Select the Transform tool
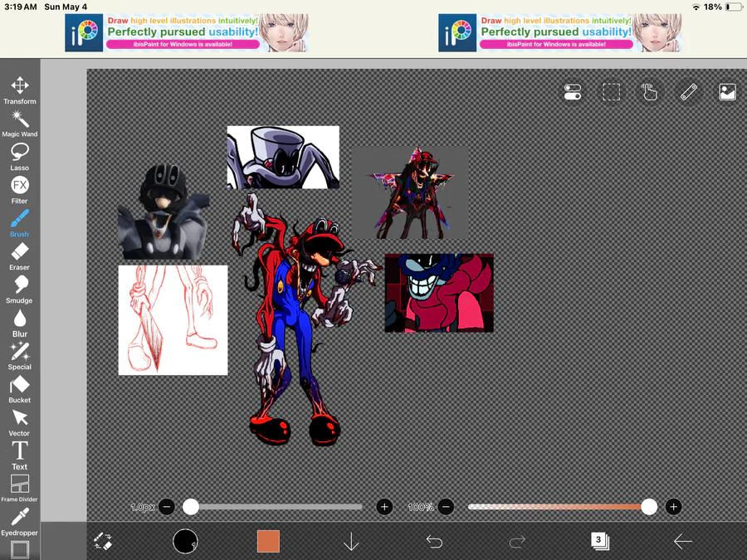This screenshot has height=560, width=747. (20, 90)
